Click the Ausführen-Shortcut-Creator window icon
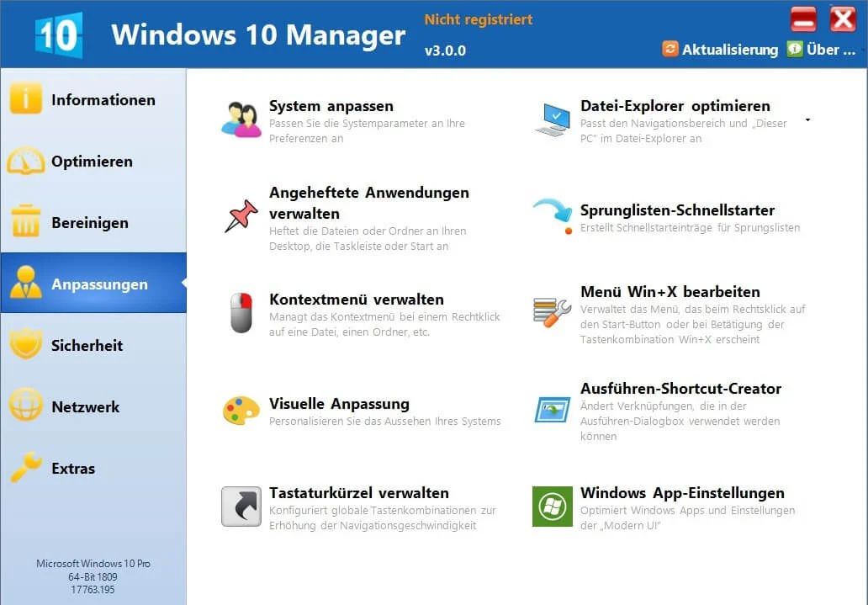 (553, 411)
